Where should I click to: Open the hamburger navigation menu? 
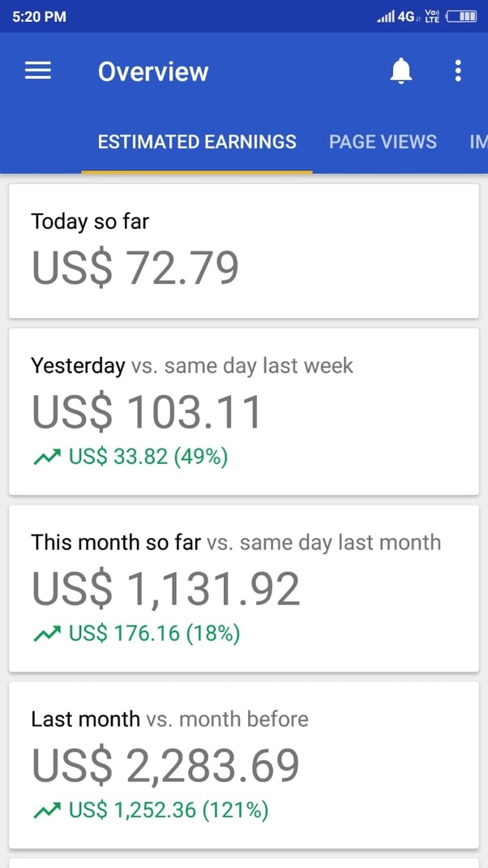pos(38,71)
